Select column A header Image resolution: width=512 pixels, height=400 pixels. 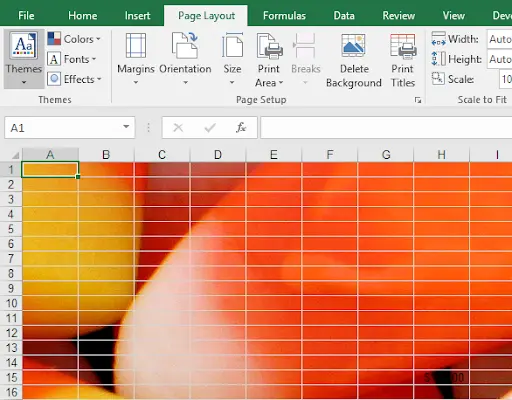(50, 155)
